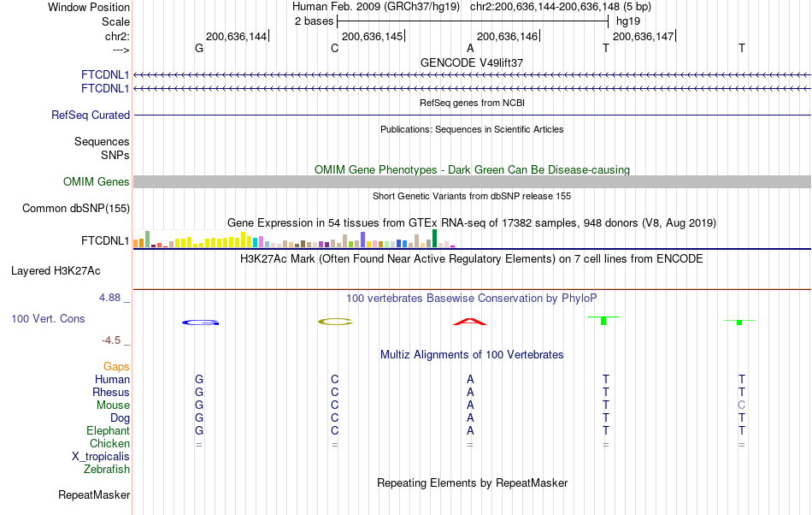Click the RepeatMasker track label
The width and height of the screenshot is (812, 515).
coord(94,495)
